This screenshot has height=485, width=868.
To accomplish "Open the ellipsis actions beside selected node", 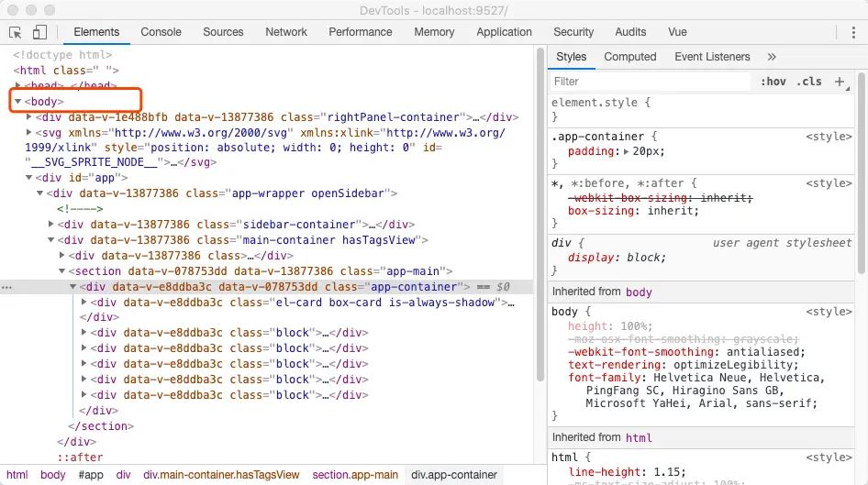I will click(x=6, y=287).
